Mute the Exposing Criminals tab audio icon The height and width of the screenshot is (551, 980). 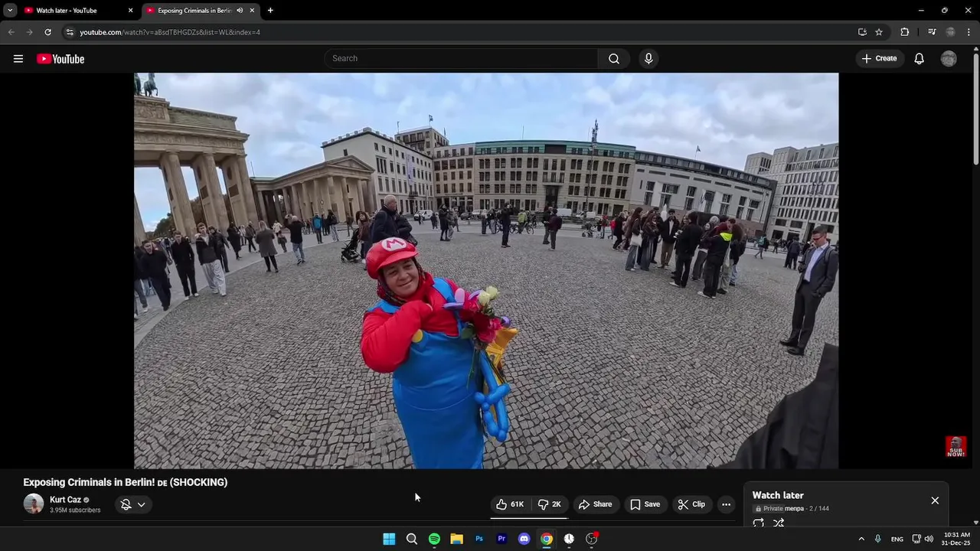click(x=240, y=11)
